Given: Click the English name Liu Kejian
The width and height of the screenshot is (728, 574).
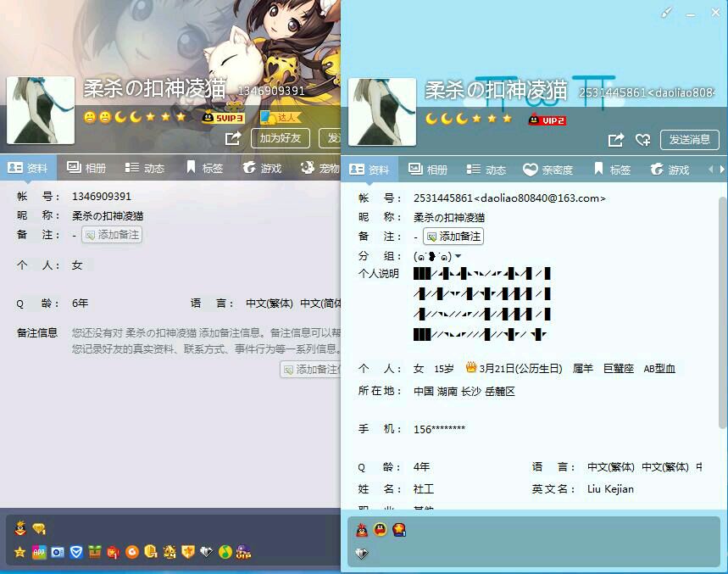Looking at the screenshot, I should [610, 489].
